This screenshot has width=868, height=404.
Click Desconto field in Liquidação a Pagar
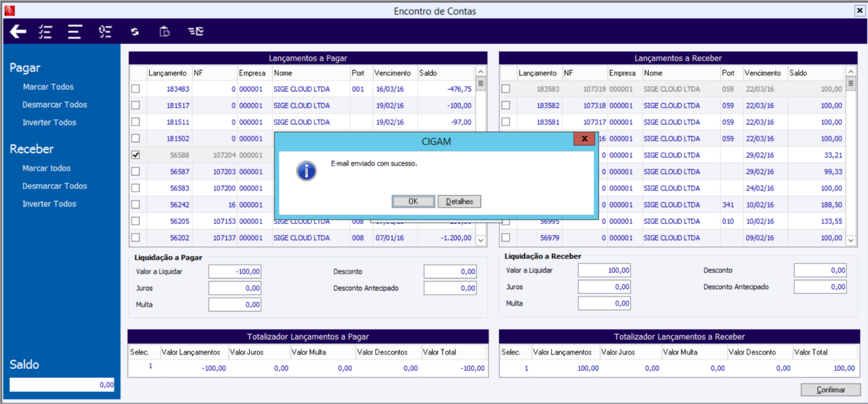450,272
